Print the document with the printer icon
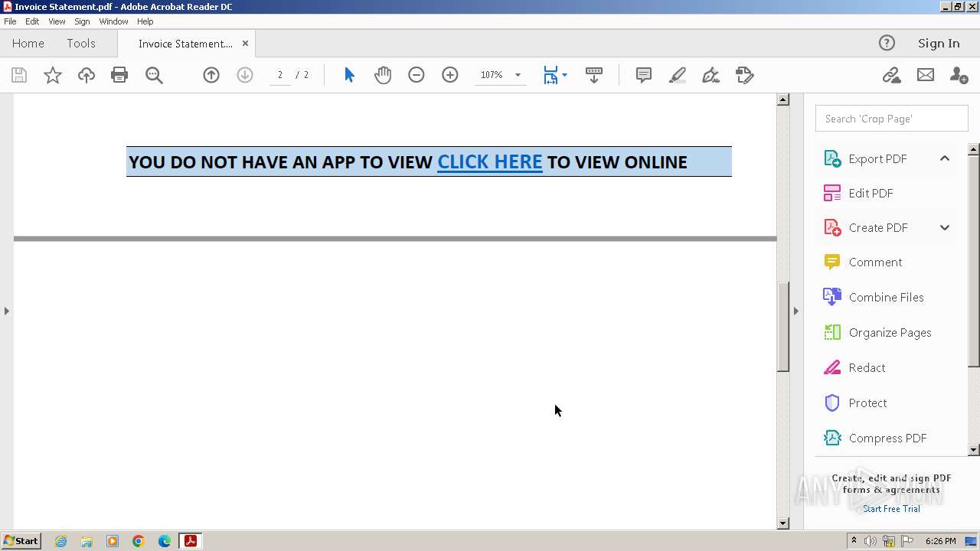 (119, 75)
